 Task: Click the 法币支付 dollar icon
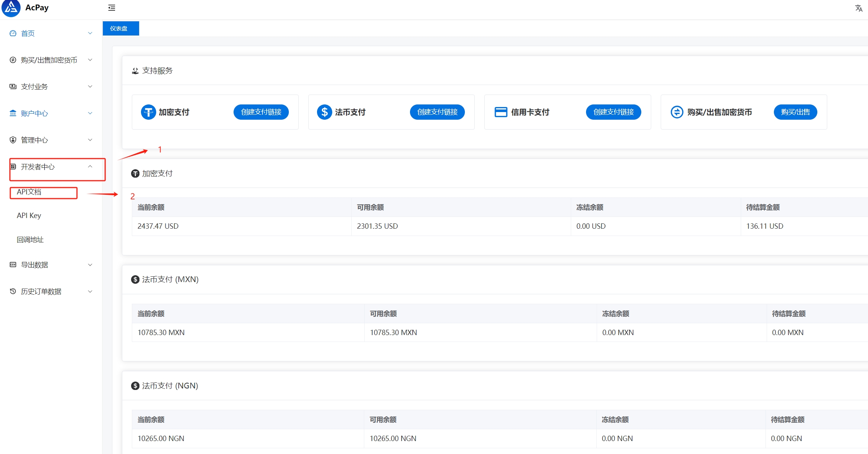tap(324, 112)
